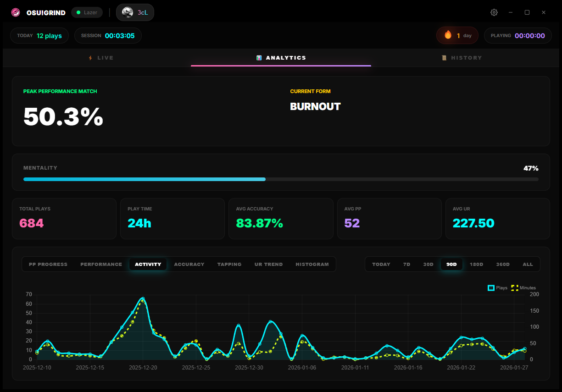This screenshot has height=392, width=562.
Task: Open Settings via the gear icon
Action: point(494,12)
